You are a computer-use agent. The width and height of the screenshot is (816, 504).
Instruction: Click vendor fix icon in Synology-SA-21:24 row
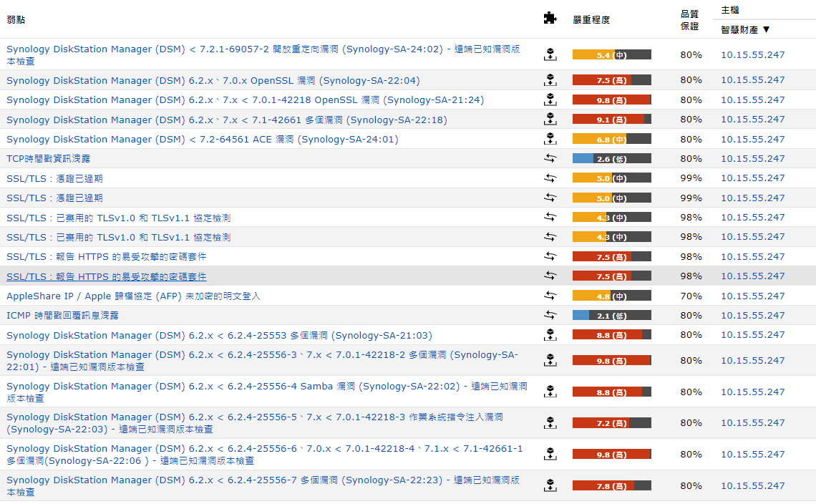click(550, 100)
